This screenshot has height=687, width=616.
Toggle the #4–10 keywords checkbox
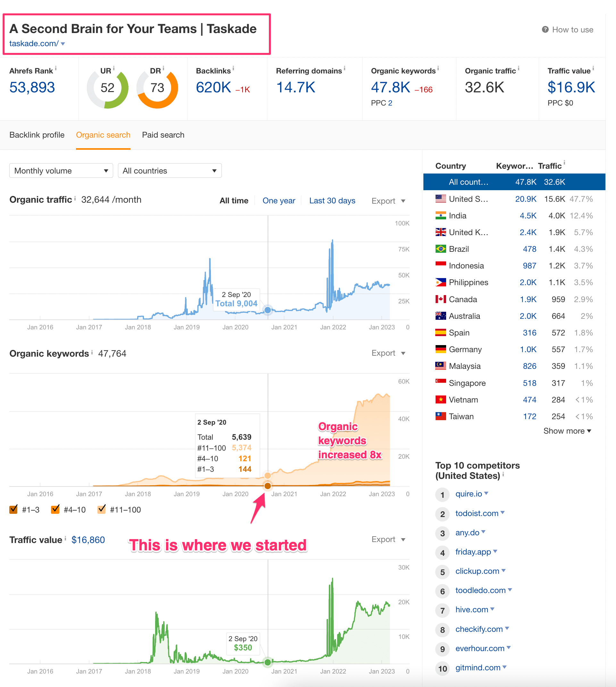[x=55, y=509]
